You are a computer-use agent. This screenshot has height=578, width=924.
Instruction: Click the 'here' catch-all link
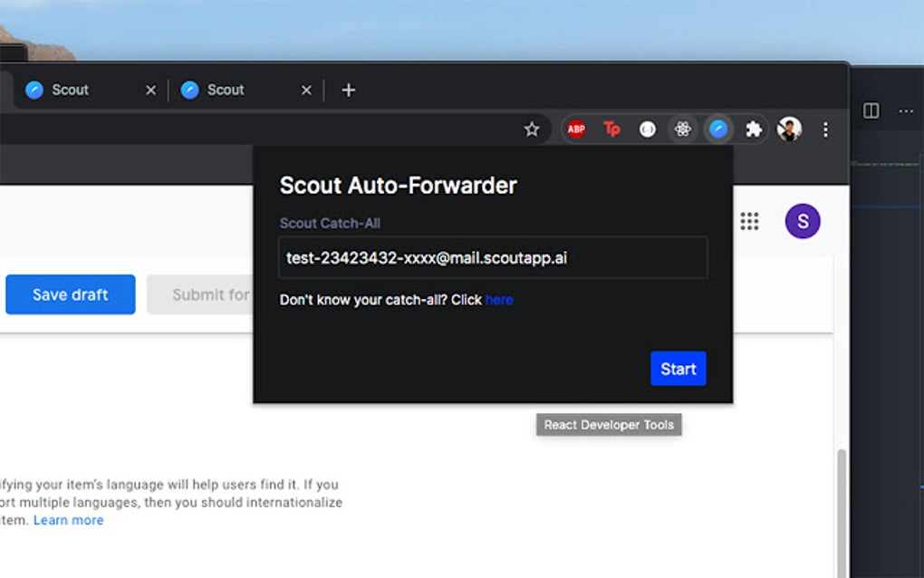pos(500,300)
